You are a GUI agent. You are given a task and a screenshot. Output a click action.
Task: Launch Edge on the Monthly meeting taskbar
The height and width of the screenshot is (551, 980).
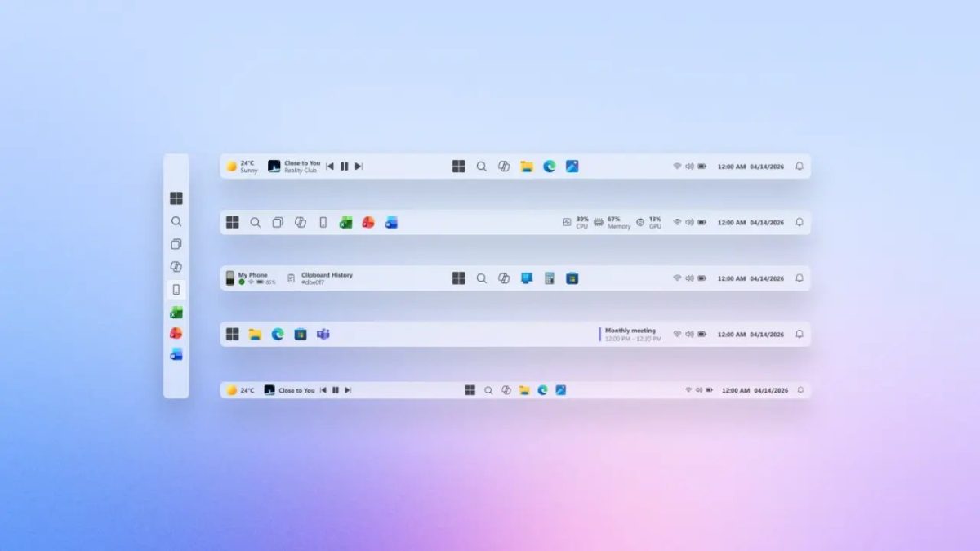click(x=278, y=334)
